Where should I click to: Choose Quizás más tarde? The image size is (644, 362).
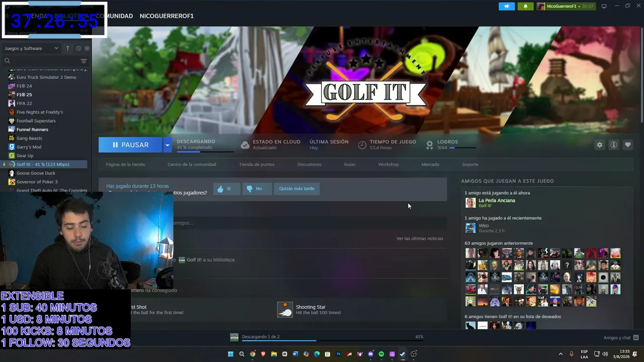[297, 189]
